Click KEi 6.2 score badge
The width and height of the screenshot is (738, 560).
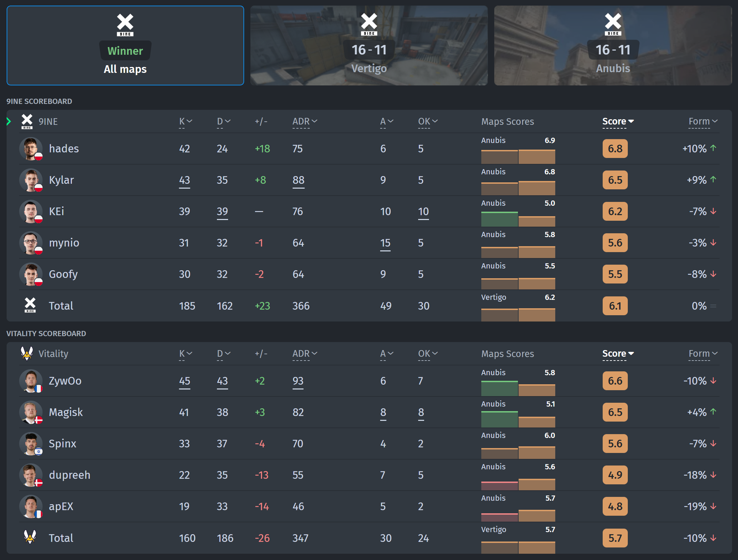(x=615, y=211)
